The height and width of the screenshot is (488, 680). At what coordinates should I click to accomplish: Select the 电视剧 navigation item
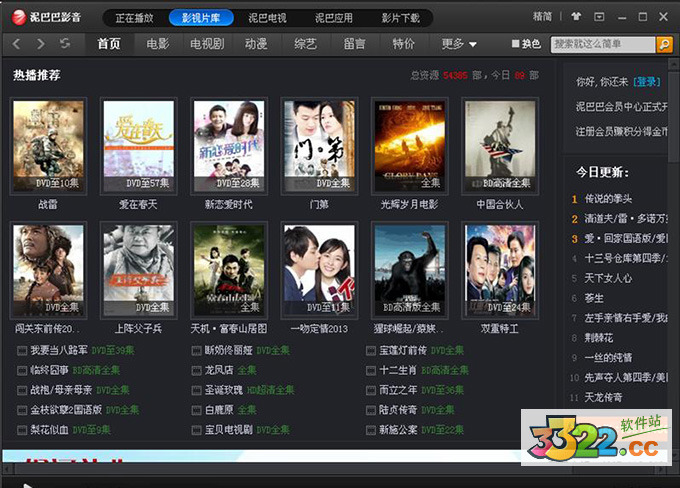(207, 44)
